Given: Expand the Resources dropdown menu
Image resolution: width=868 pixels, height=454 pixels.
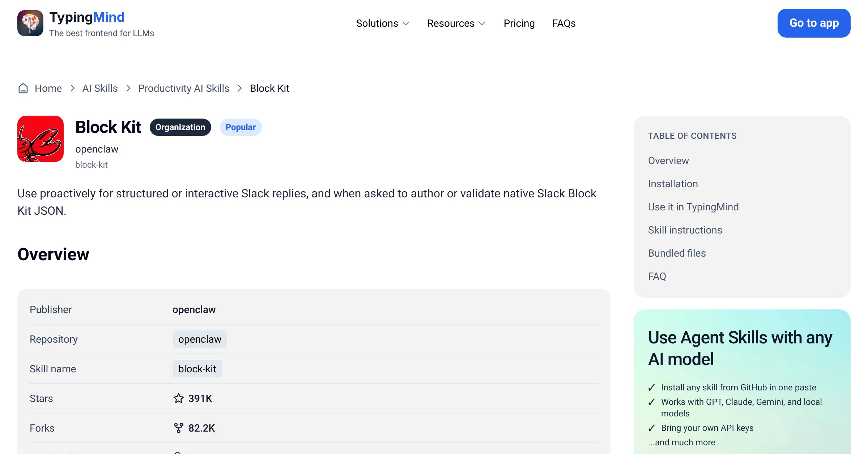Looking at the screenshot, I should pos(456,23).
